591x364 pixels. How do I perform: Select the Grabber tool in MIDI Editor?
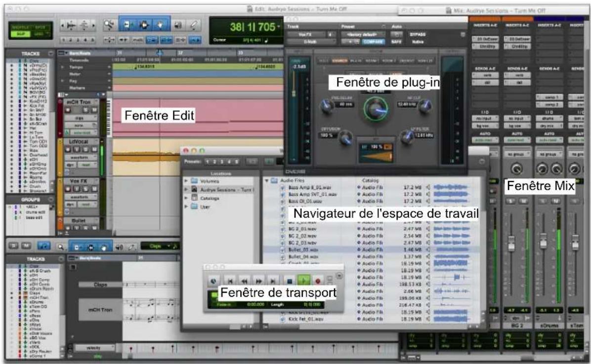tap(104, 247)
